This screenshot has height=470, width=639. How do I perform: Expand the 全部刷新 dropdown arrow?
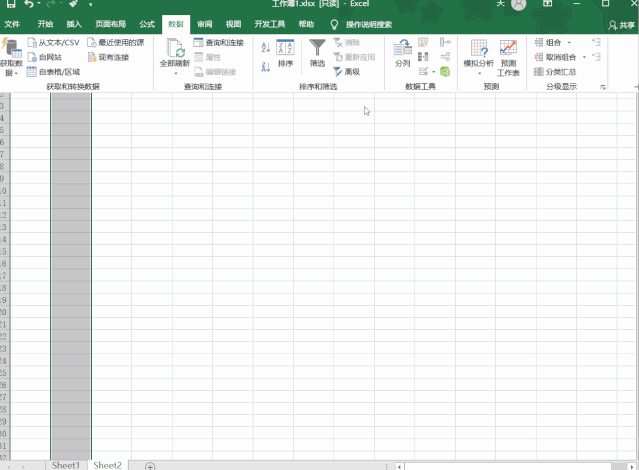coord(176,73)
